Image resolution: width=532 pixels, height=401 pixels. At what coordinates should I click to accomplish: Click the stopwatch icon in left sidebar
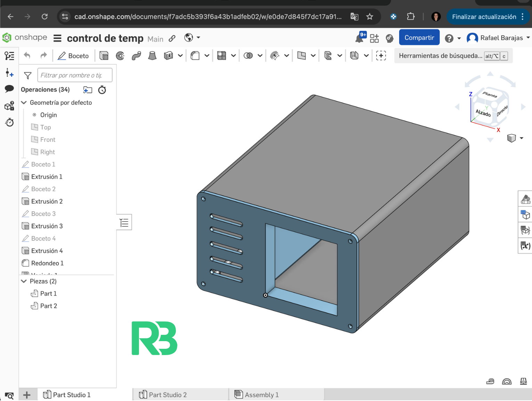tap(9, 122)
